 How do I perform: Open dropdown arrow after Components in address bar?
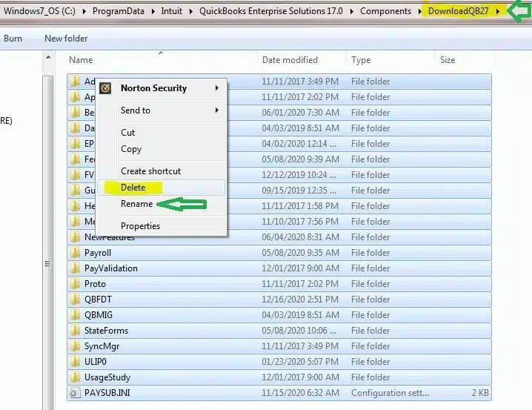point(419,12)
